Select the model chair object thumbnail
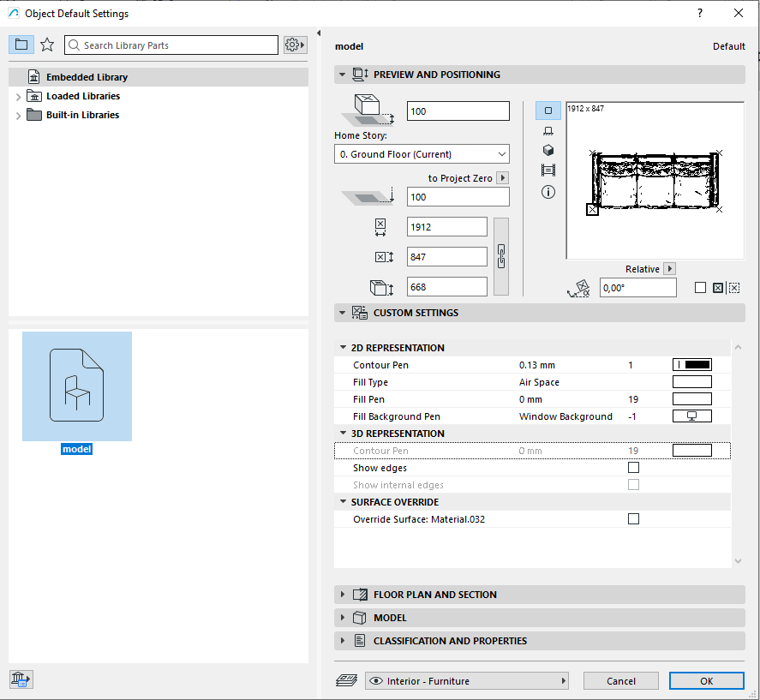 77,386
